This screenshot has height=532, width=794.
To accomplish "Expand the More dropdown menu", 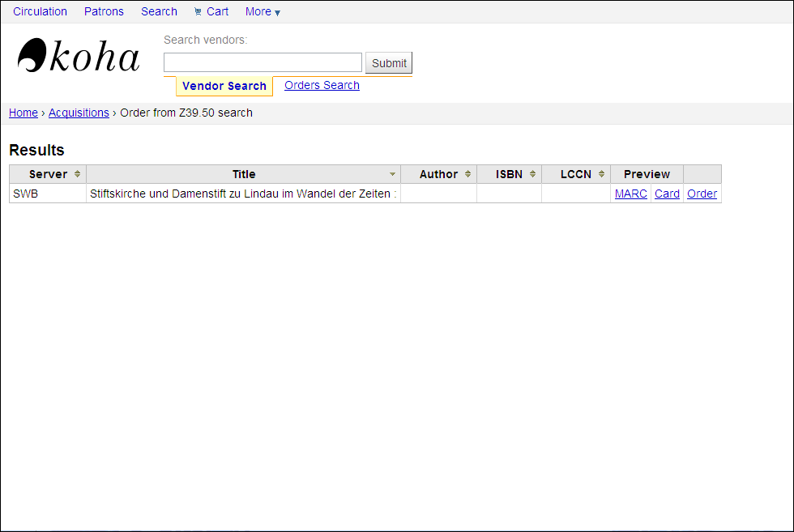I will click(x=263, y=12).
